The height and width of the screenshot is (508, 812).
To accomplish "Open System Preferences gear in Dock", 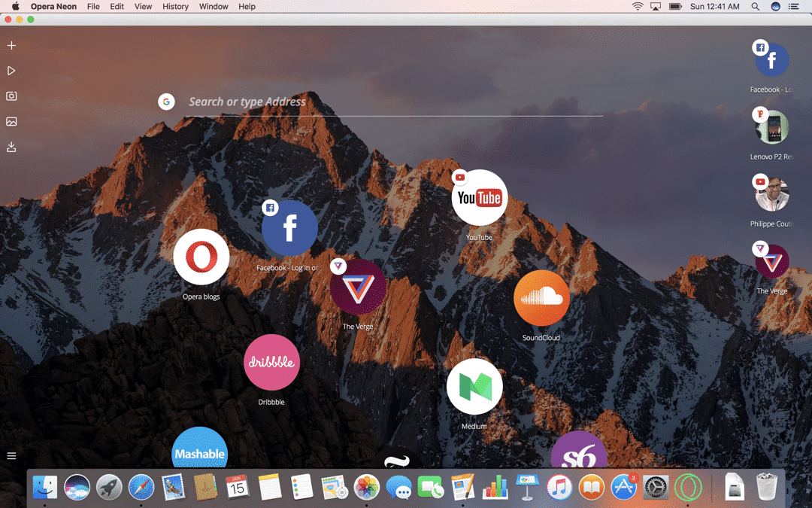I will (x=656, y=487).
